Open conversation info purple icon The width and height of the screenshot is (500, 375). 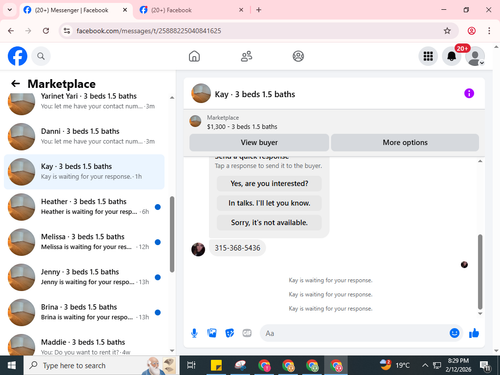[x=469, y=93]
